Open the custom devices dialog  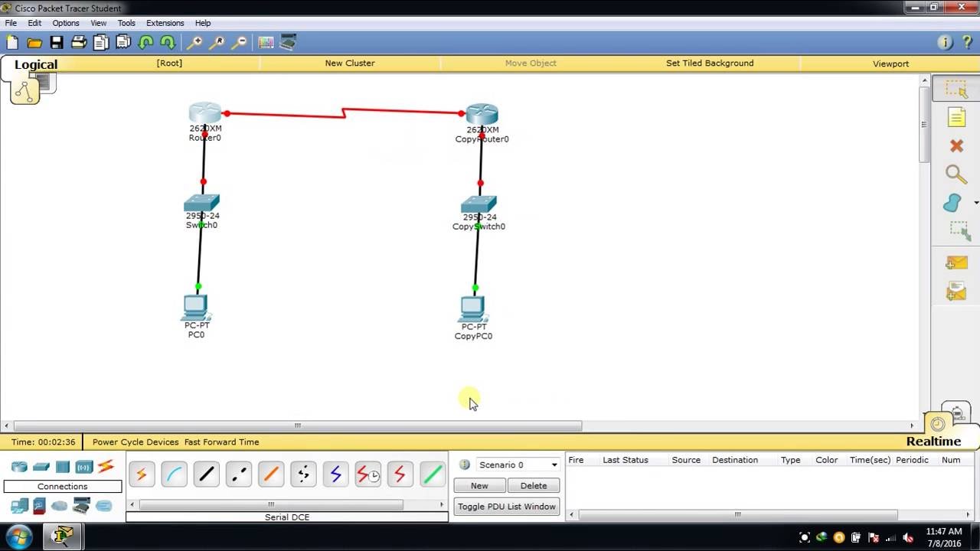(288, 43)
